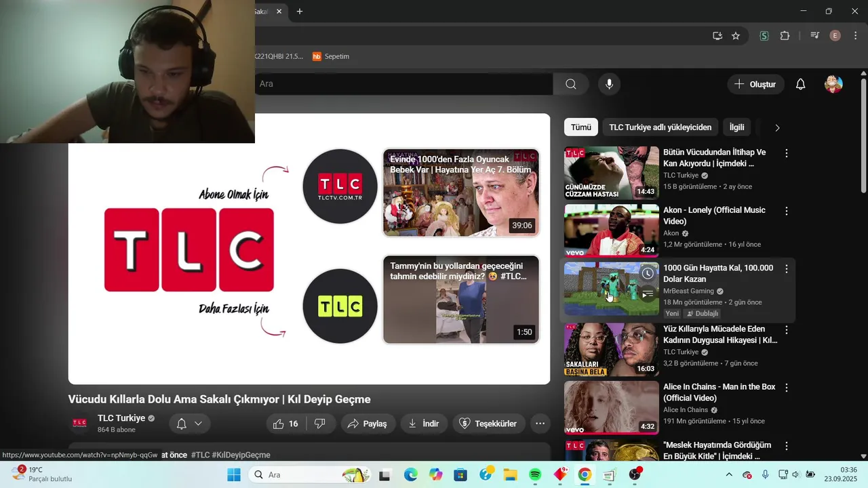This screenshot has height=488, width=868.
Task: Click the install app icon in address bar
Action: tap(717, 36)
